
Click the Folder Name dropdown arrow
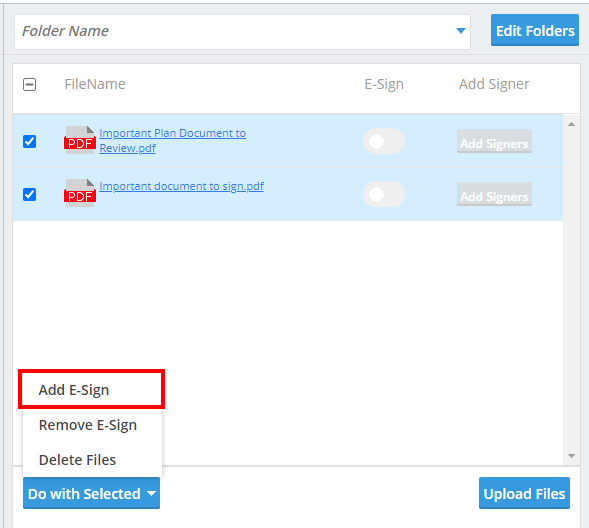point(461,31)
